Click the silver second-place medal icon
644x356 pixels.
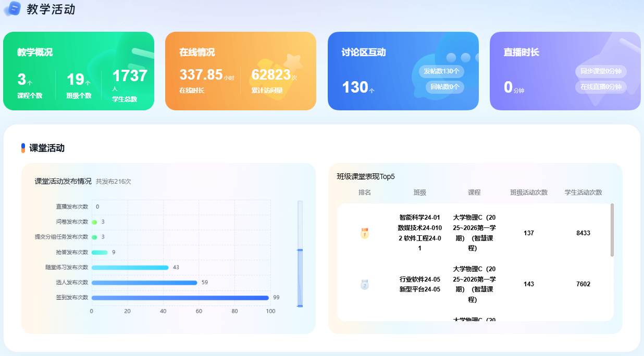[365, 284]
